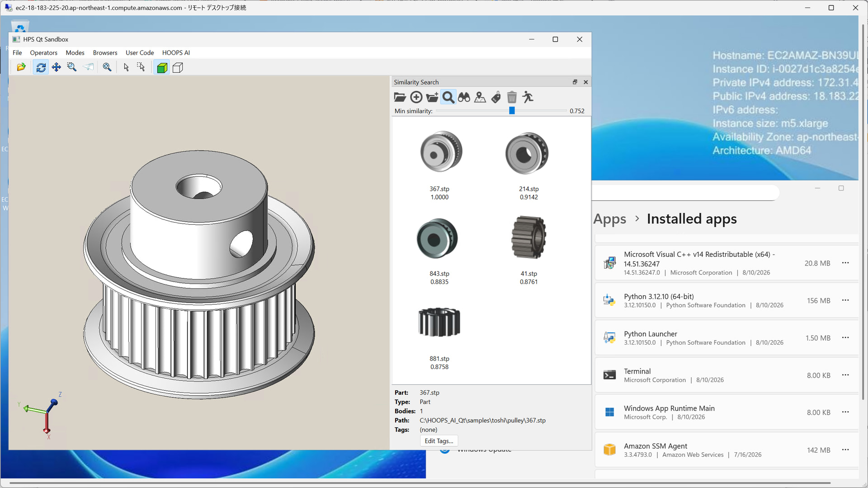Image resolution: width=868 pixels, height=488 pixels.
Task: Click the file path text for 367.stp
Action: coord(482,421)
